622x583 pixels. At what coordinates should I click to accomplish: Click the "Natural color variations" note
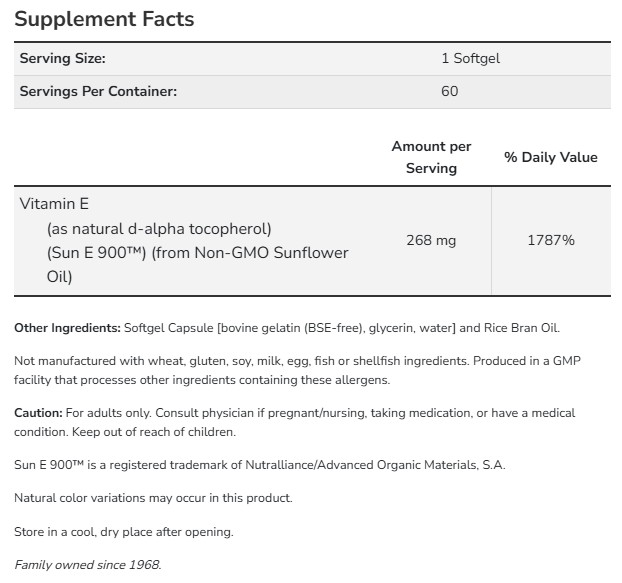153,498
